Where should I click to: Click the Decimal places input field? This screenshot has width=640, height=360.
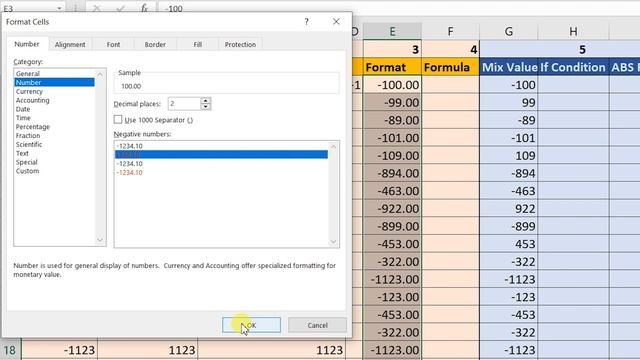(x=184, y=104)
